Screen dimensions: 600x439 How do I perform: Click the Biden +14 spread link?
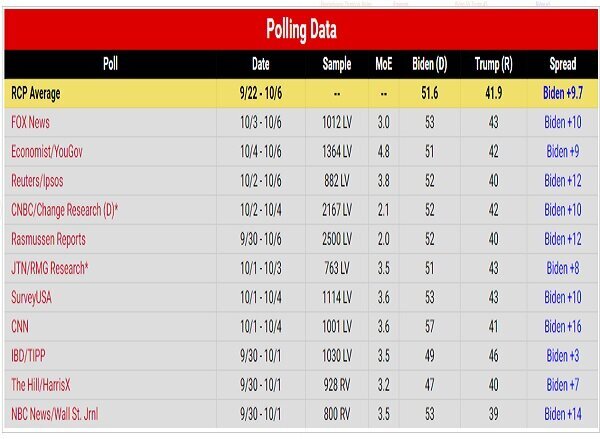pyautogui.click(x=563, y=414)
